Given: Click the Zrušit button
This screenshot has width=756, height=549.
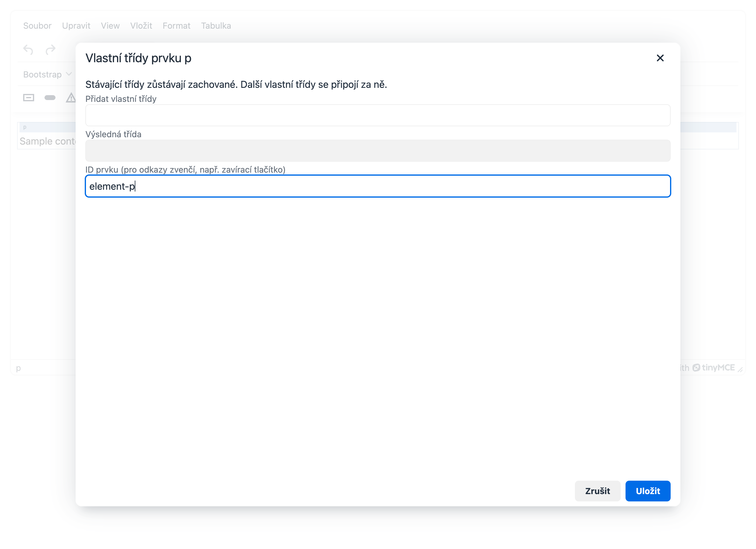Looking at the screenshot, I should [x=597, y=491].
